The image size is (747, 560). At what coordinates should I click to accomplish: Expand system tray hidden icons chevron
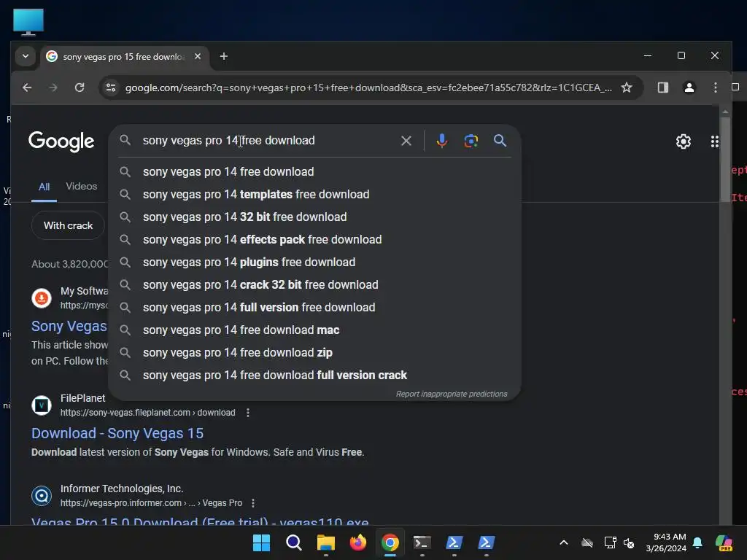(x=564, y=542)
